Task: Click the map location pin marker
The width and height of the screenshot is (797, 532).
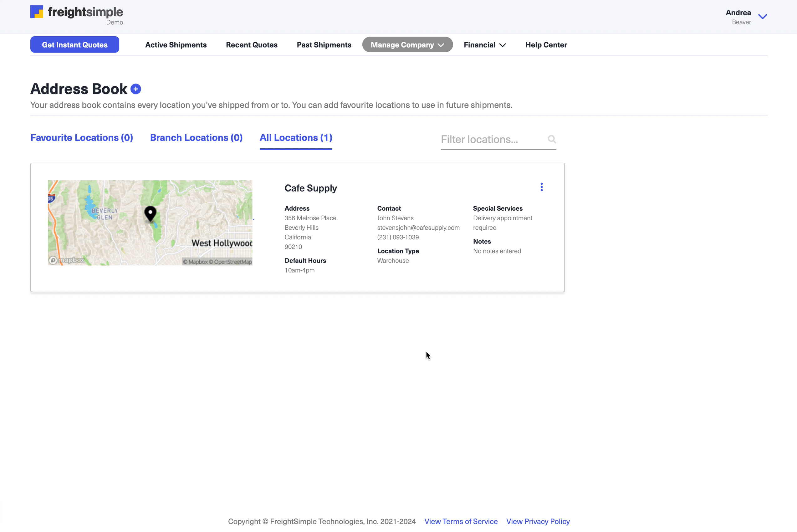Action: [x=150, y=213]
